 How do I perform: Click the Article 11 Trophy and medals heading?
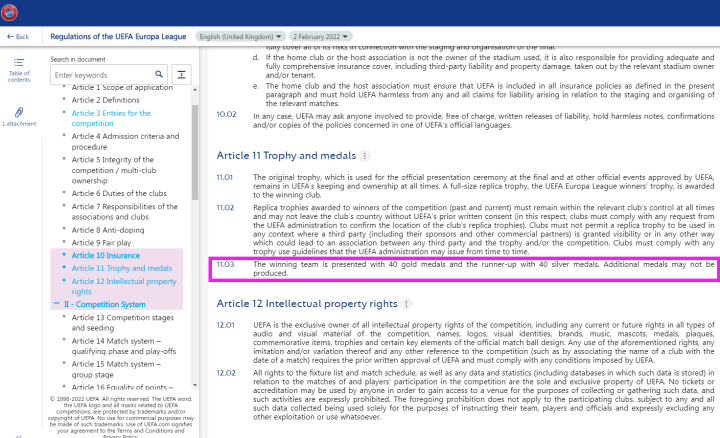click(x=286, y=156)
